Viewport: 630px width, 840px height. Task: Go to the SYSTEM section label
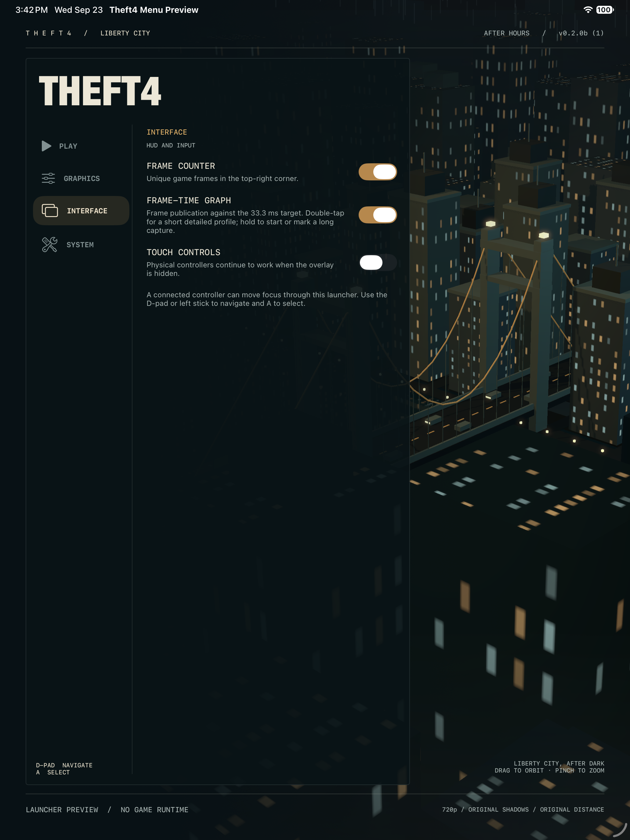80,245
